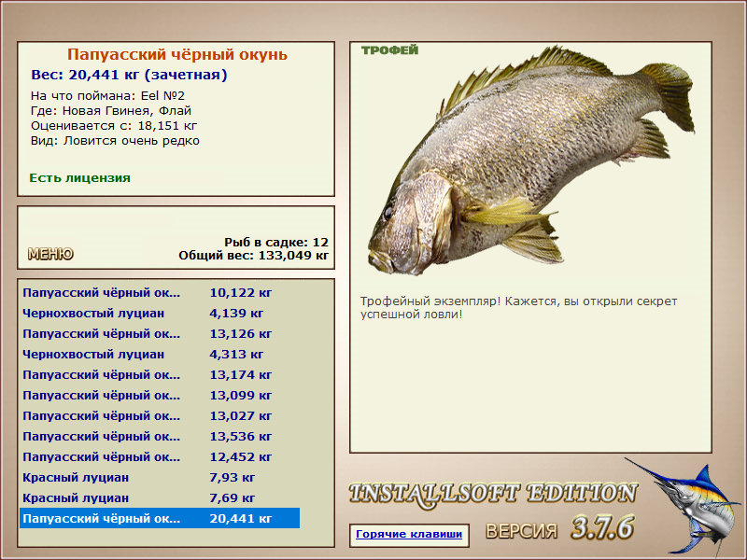Select the 10,122 кг Папуасский чёрный окунь row
The height and width of the screenshot is (560, 747).
(x=160, y=293)
